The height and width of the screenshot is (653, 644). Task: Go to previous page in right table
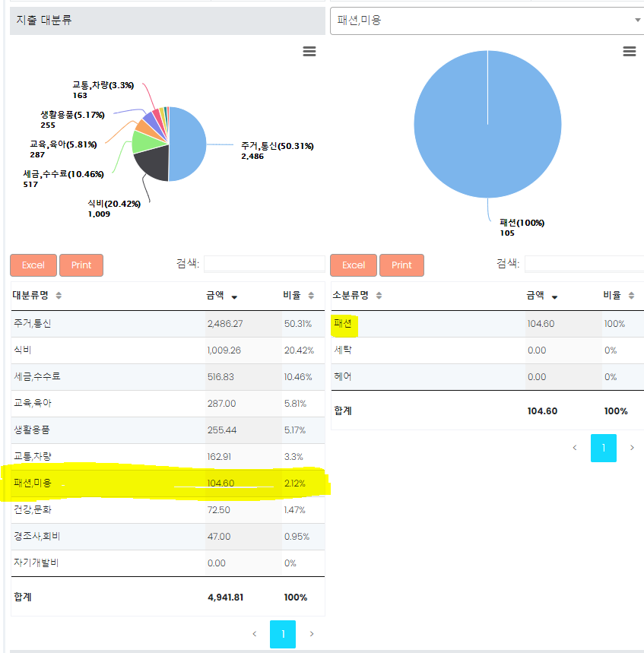[x=575, y=448]
